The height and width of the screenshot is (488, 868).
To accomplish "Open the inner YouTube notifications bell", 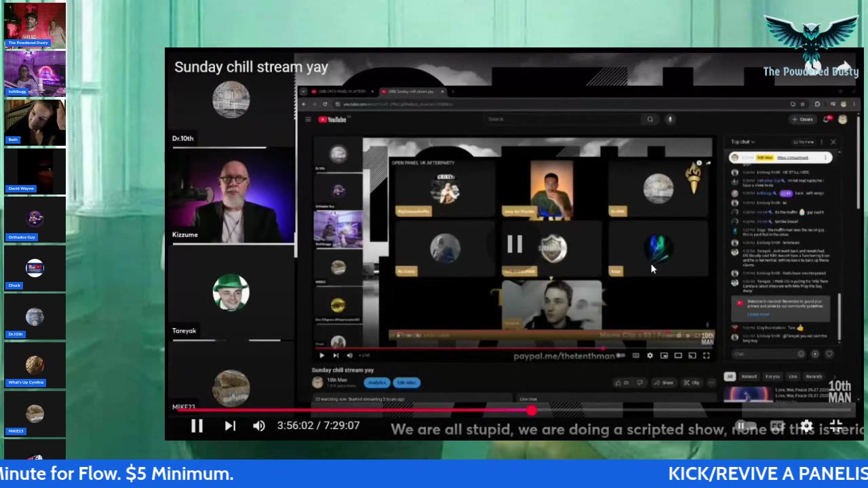I will click(x=827, y=119).
